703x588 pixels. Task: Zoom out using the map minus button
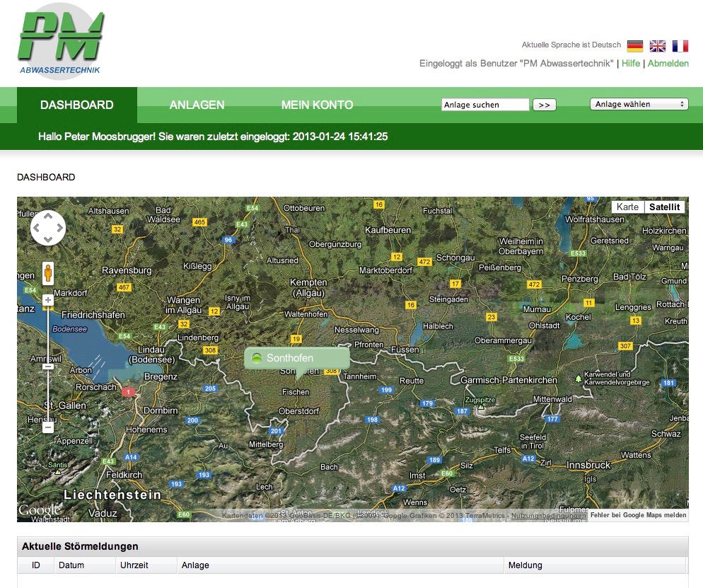pyautogui.click(x=48, y=427)
